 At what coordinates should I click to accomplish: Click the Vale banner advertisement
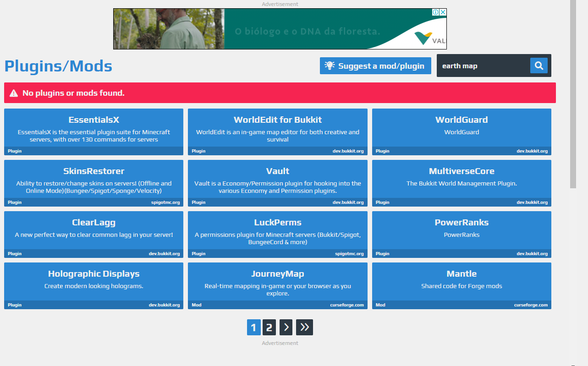tap(280, 29)
